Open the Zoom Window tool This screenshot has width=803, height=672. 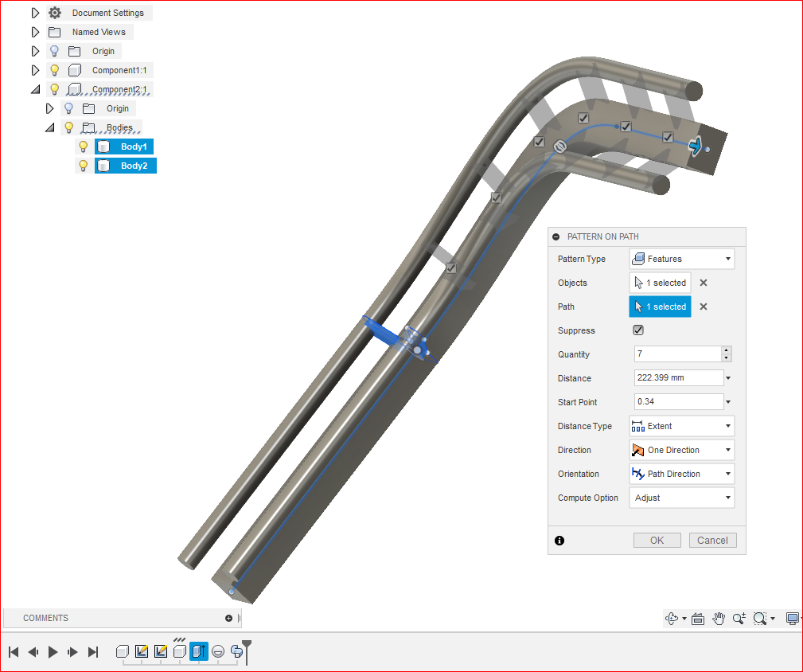point(758,618)
